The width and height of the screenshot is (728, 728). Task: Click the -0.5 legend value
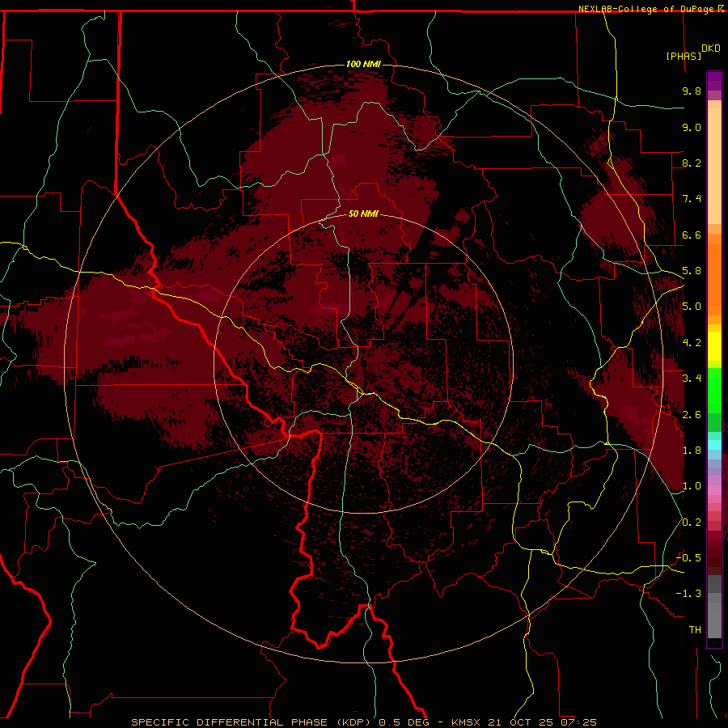[688, 558]
